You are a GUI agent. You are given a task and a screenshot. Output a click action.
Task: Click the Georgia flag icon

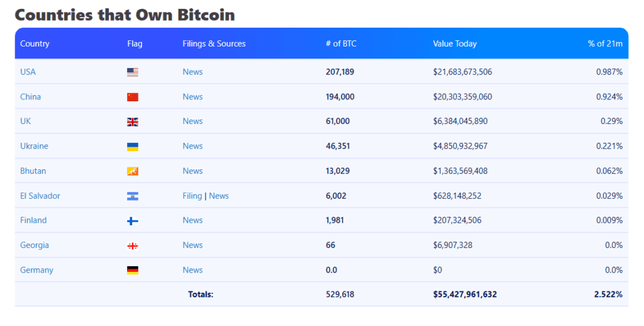[133, 246]
